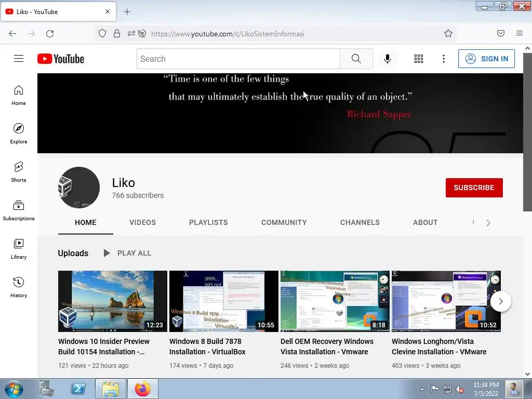Open History in sidebar
Screen dimensions: 532x399
19,287
